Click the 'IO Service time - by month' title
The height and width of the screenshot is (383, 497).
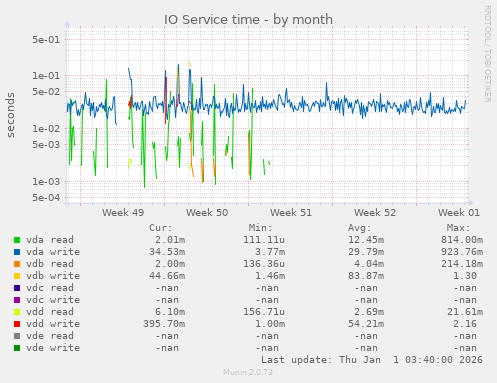click(x=248, y=19)
